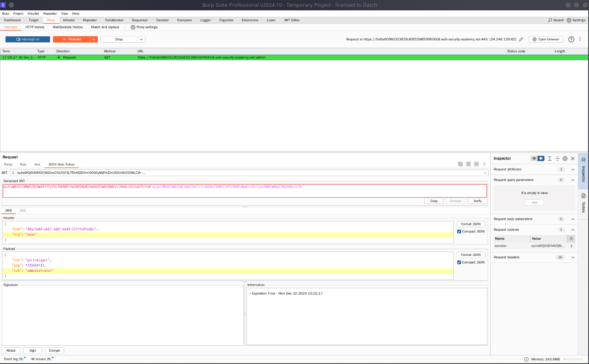589x364 pixels.
Task: Switch Inspector to left-docked layout icon
Action: tap(534, 158)
